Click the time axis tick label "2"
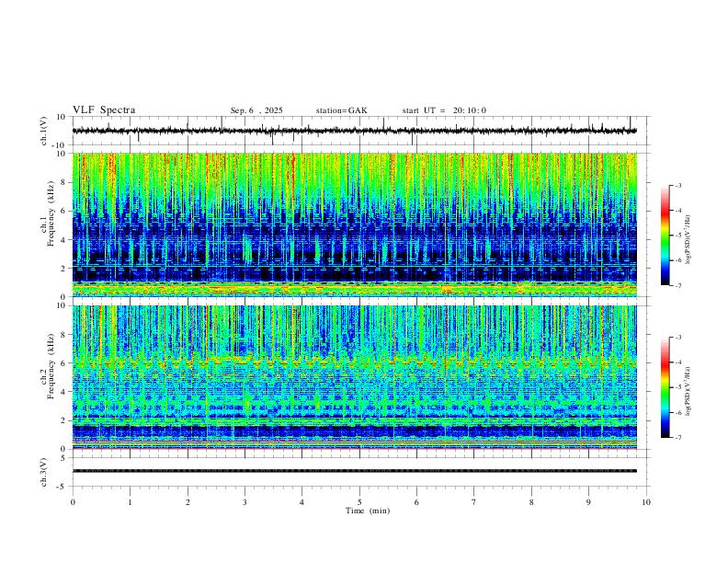The width and height of the screenshot is (728, 563). tap(188, 502)
